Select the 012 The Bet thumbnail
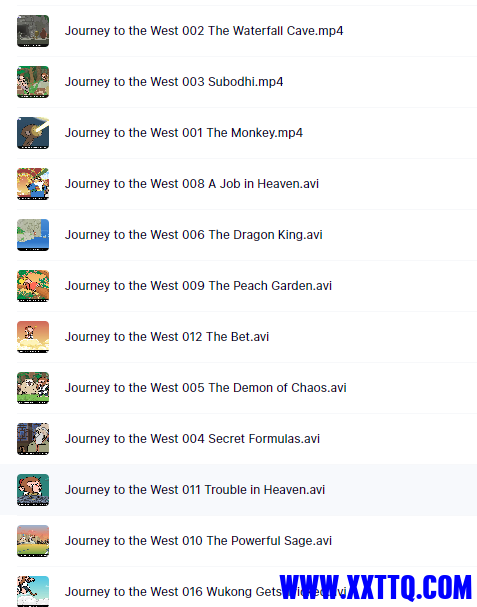The image size is (477, 607). [x=33, y=337]
